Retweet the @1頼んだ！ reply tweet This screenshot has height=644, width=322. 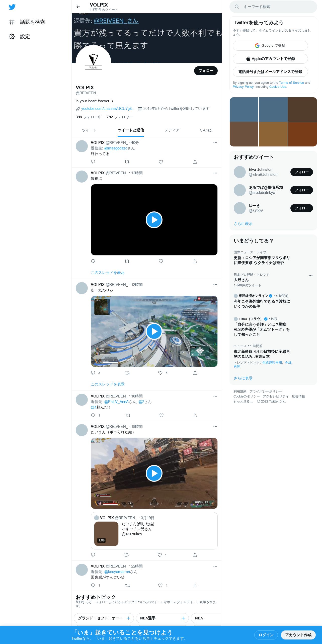point(128,415)
